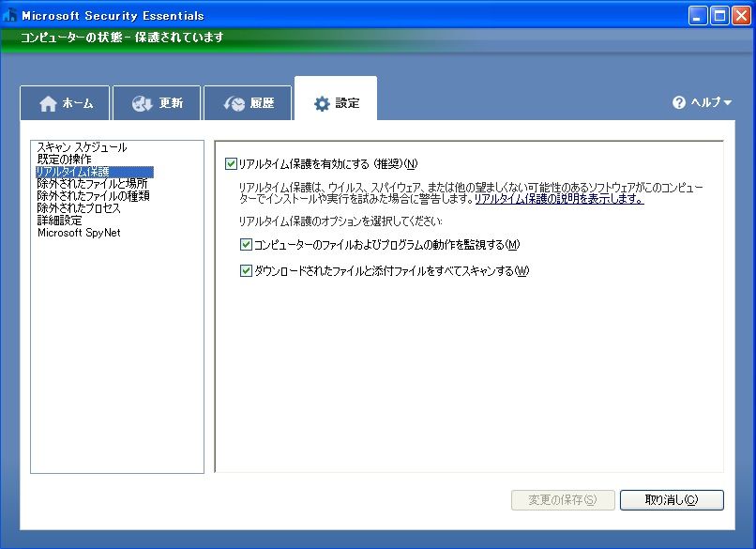Toggle ダウンロードされたファイルをスキャンする checkbox
Viewport: 756px width, 549px height.
pyautogui.click(x=246, y=270)
